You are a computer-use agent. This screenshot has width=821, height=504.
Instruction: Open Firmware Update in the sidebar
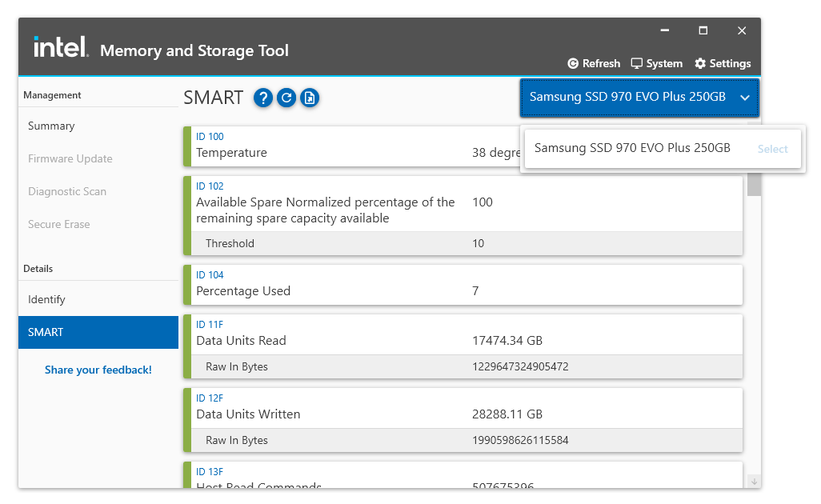click(70, 158)
